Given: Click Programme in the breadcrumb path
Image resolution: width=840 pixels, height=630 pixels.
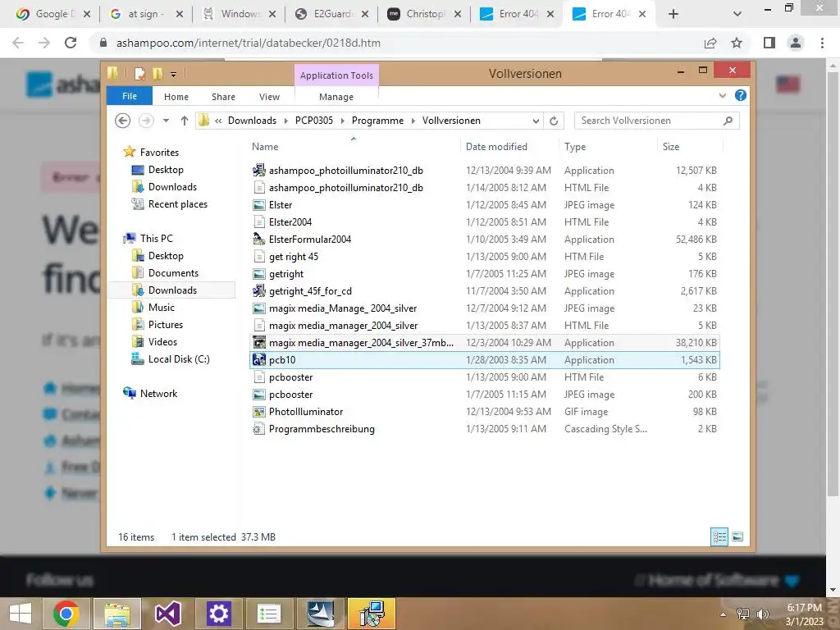Looking at the screenshot, I should pyautogui.click(x=377, y=121).
